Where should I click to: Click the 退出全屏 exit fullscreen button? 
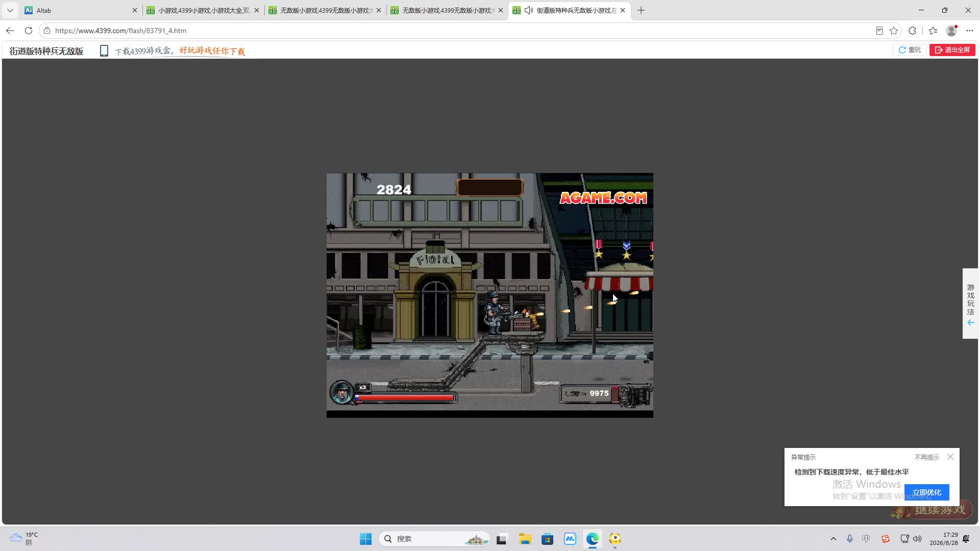(x=952, y=50)
